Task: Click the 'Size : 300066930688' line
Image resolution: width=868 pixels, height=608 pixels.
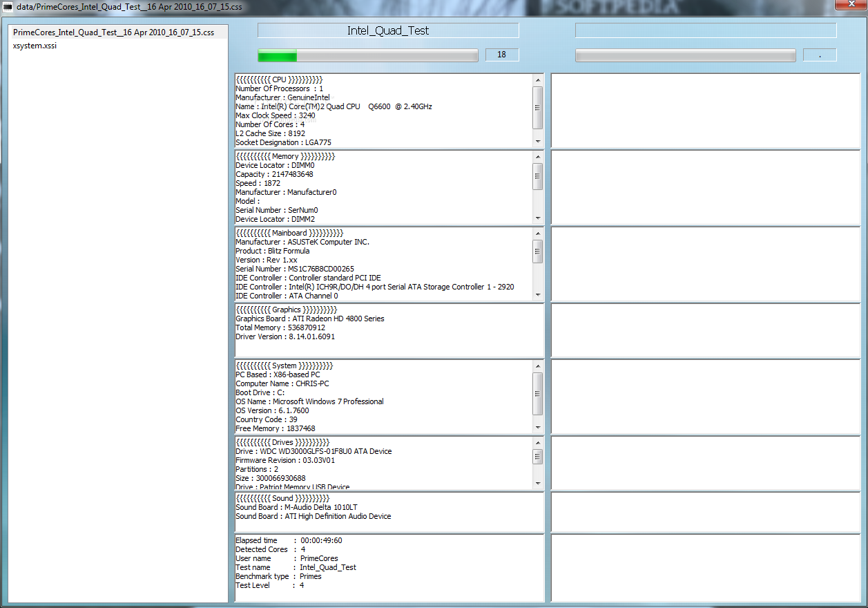Action: point(271,478)
